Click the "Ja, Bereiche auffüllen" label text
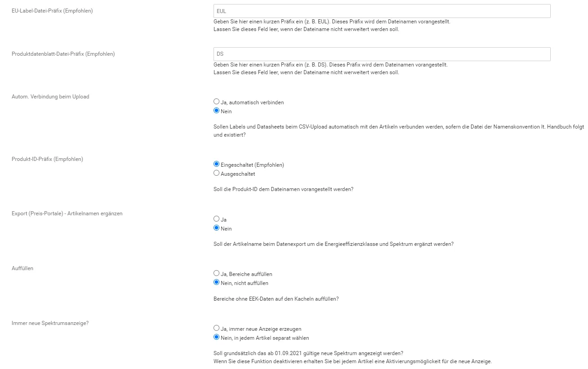The width and height of the screenshot is (588, 369). [x=246, y=274]
